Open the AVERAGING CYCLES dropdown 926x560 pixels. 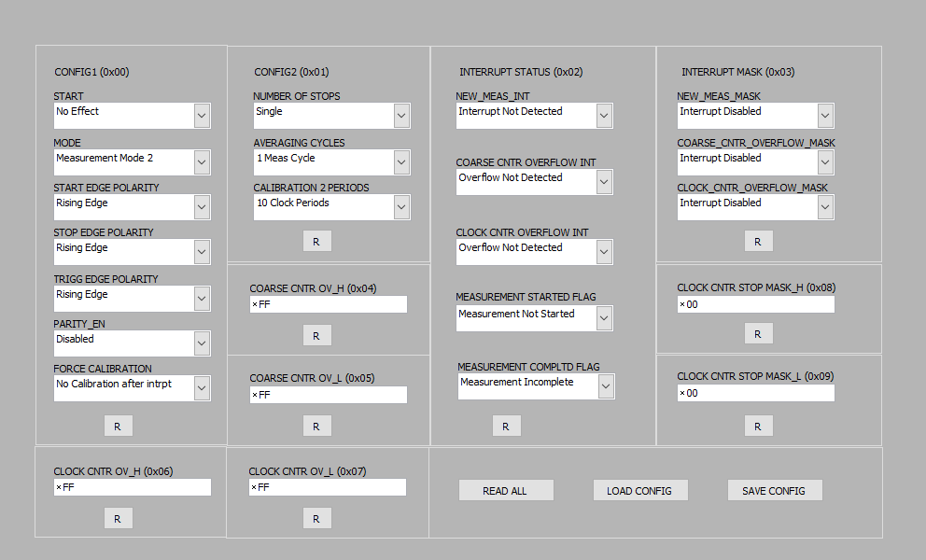click(x=401, y=162)
